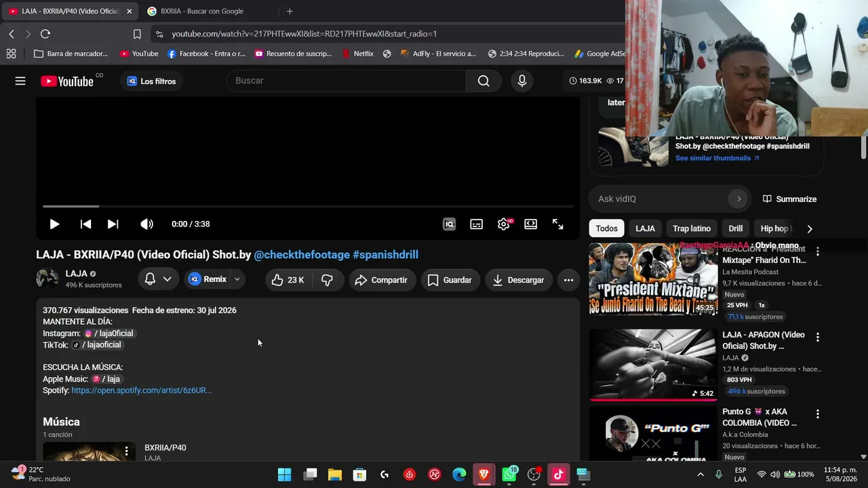Open the LAJA - APAGON video thumbnail
This screenshot has height=488, width=868.
[652, 365]
